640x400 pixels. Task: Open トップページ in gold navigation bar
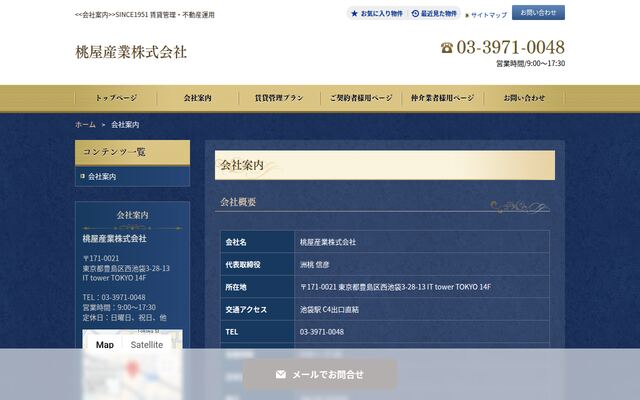pos(116,98)
